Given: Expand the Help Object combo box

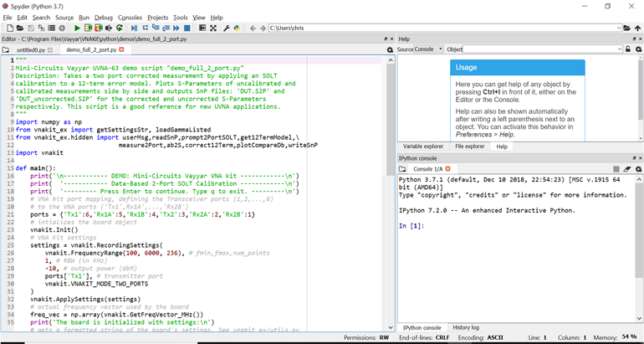Looking at the screenshot, I should 619,49.
